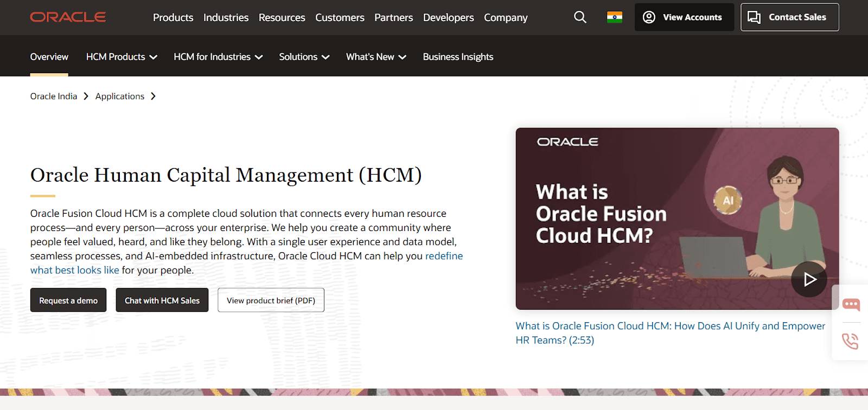Click the Oracle Human Capital Management (HCM) heading
868x410 pixels.
[226, 175]
